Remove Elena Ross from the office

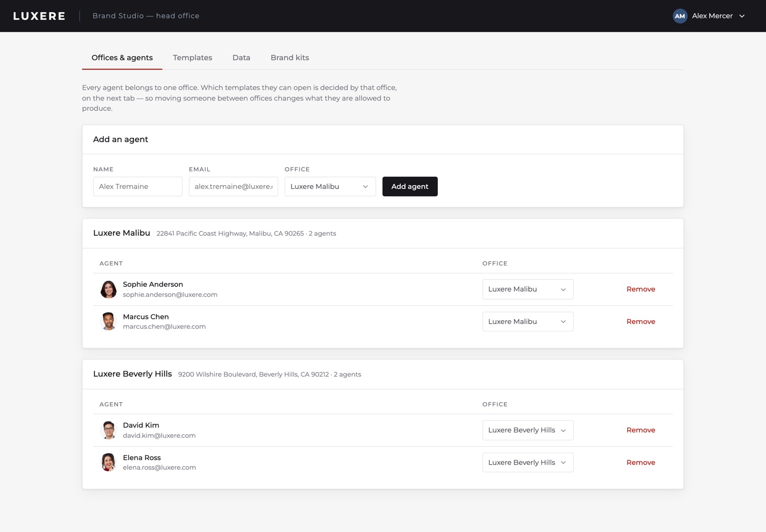pos(641,463)
